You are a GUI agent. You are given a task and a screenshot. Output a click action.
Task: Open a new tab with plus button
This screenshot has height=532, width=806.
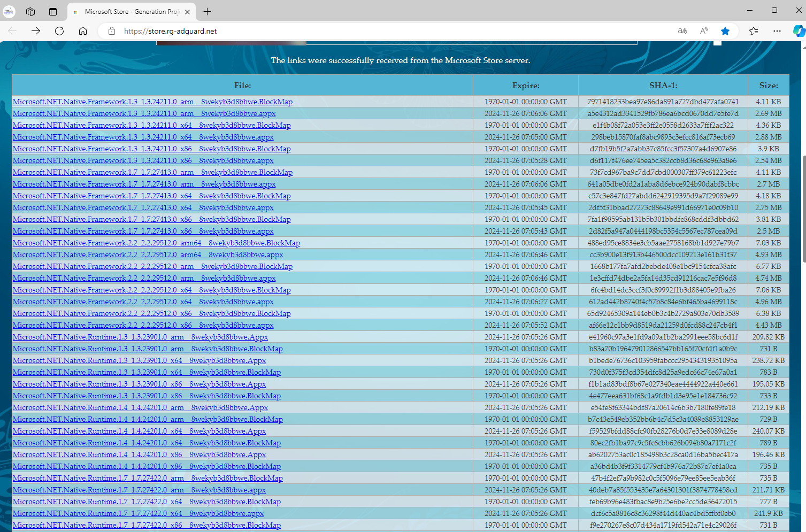[208, 11]
